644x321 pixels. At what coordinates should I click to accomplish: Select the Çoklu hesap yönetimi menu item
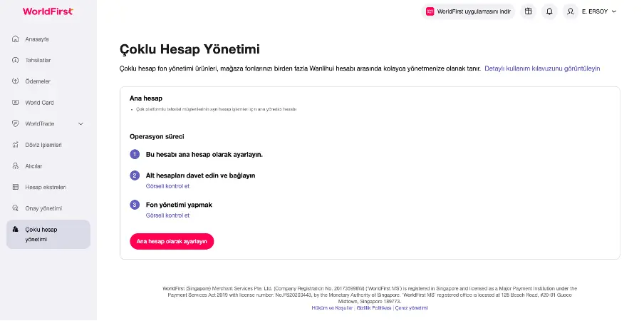48,234
